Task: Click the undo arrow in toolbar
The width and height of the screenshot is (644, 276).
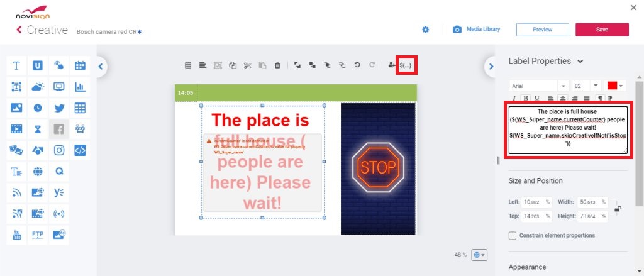Action: coord(357,65)
